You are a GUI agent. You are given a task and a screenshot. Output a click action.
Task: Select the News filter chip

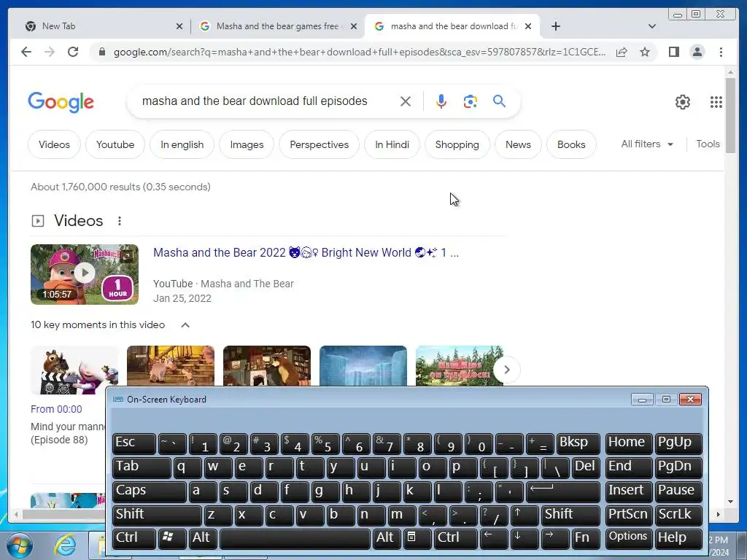pyautogui.click(x=519, y=144)
